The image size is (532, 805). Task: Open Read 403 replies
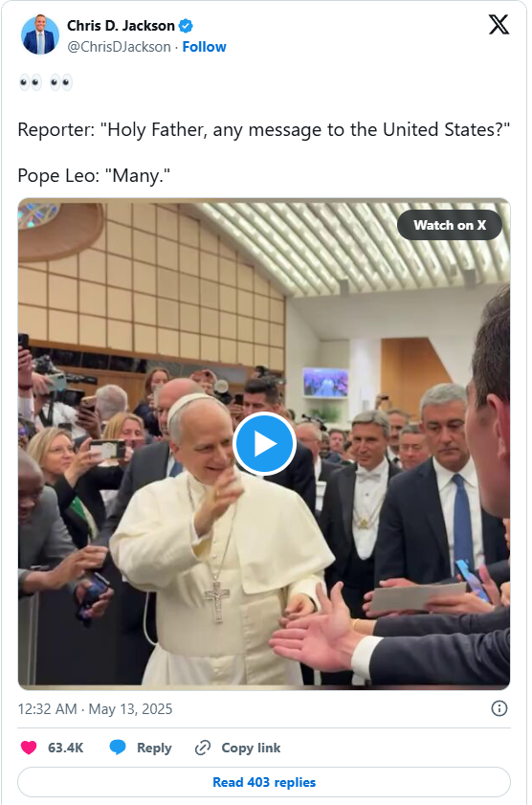(264, 782)
